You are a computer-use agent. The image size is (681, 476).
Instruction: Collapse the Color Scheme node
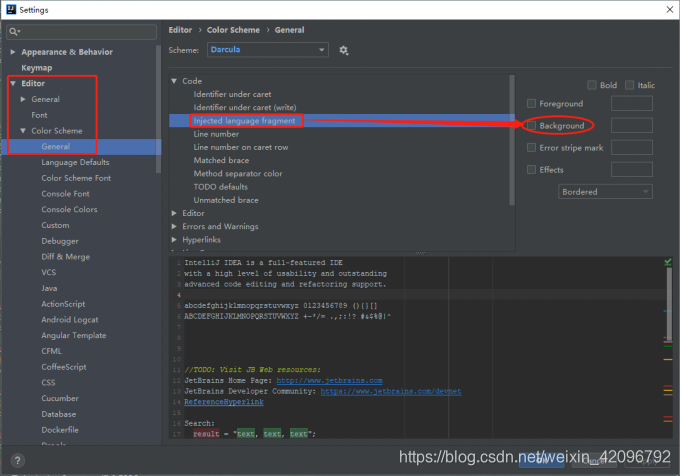click(x=23, y=130)
